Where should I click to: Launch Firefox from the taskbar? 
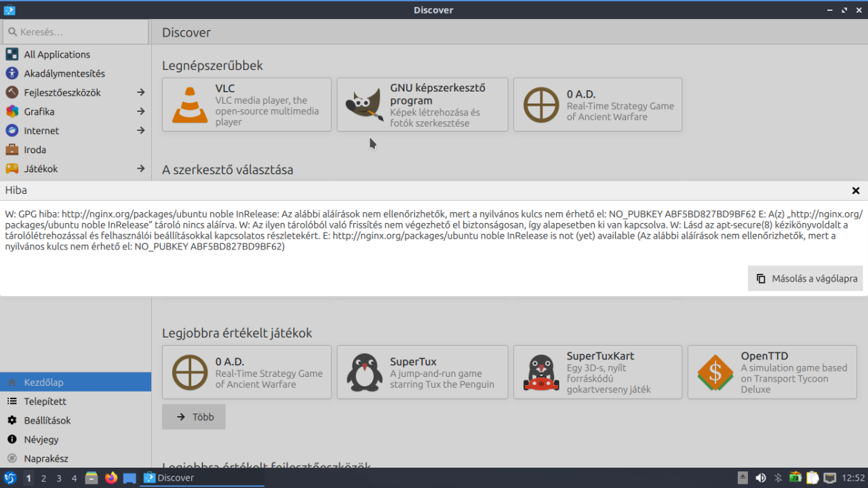(111, 478)
